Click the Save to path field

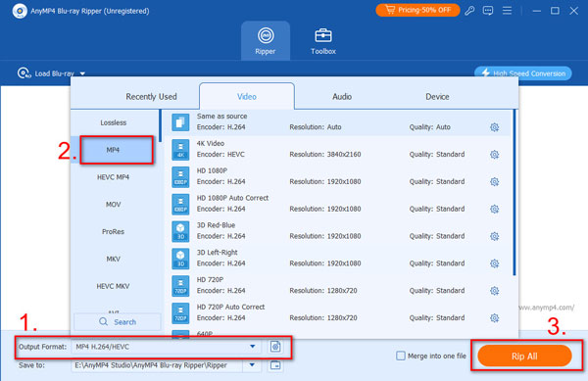pyautogui.click(x=158, y=365)
